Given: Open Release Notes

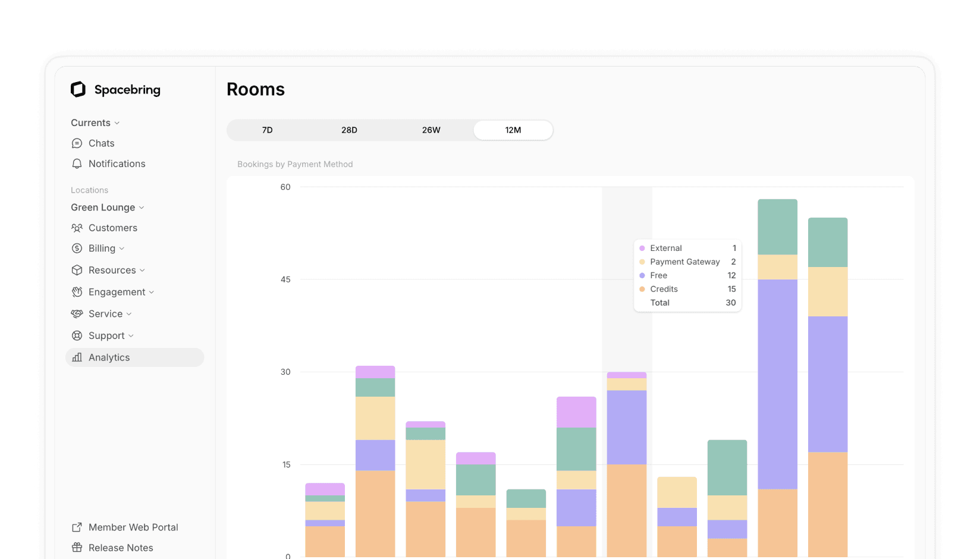Looking at the screenshot, I should 120,548.
